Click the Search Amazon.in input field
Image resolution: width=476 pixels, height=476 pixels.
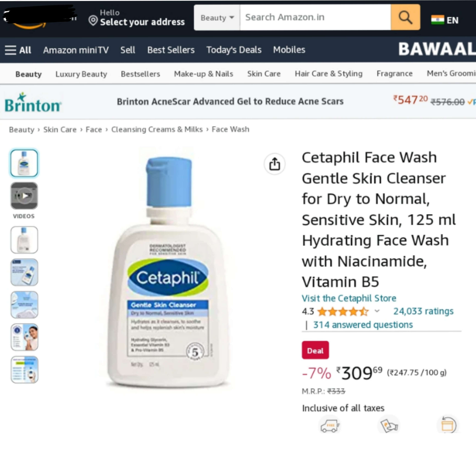[x=315, y=17]
